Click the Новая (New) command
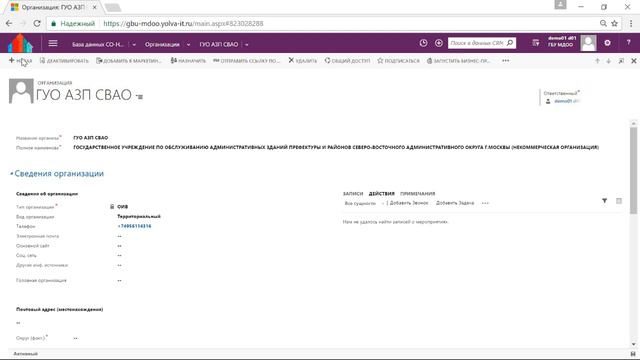The width and height of the screenshot is (640, 360). click(20, 60)
